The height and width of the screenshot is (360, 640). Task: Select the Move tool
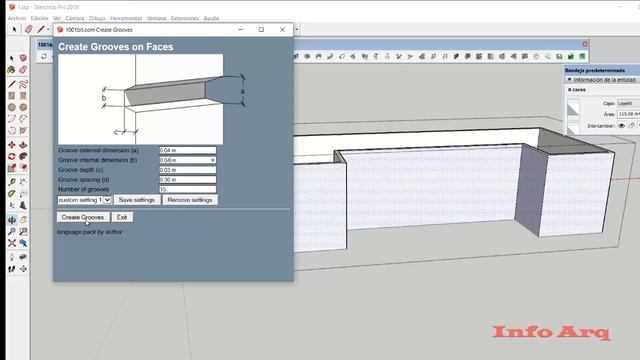(11, 145)
